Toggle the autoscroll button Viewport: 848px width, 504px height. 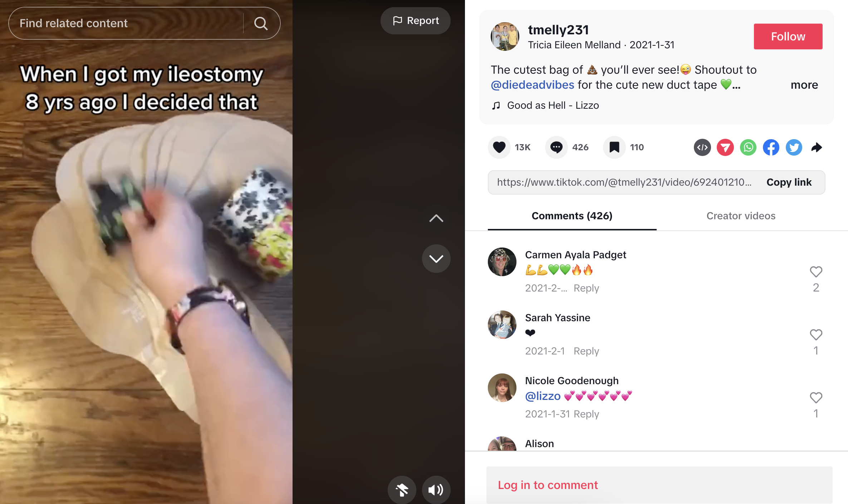coord(402,490)
